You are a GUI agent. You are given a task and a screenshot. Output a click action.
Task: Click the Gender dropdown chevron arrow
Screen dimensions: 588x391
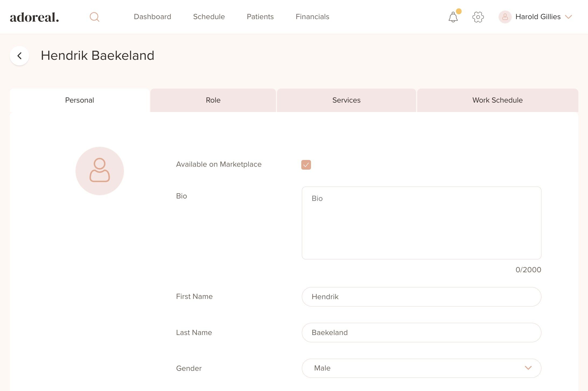(x=528, y=368)
